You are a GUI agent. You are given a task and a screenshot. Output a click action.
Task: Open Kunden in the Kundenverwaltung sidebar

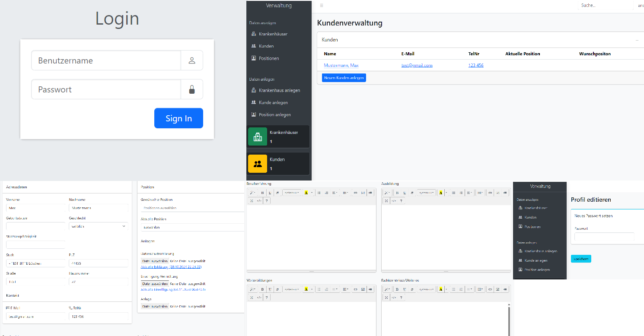click(266, 46)
